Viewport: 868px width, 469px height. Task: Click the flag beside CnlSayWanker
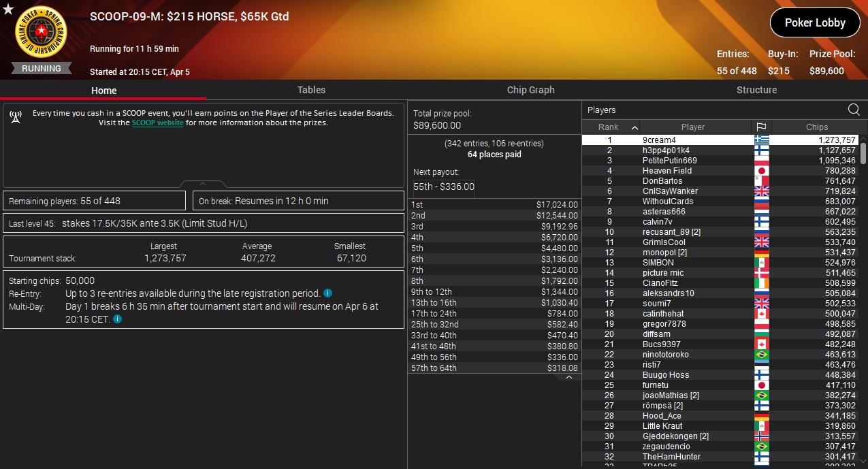(x=761, y=191)
